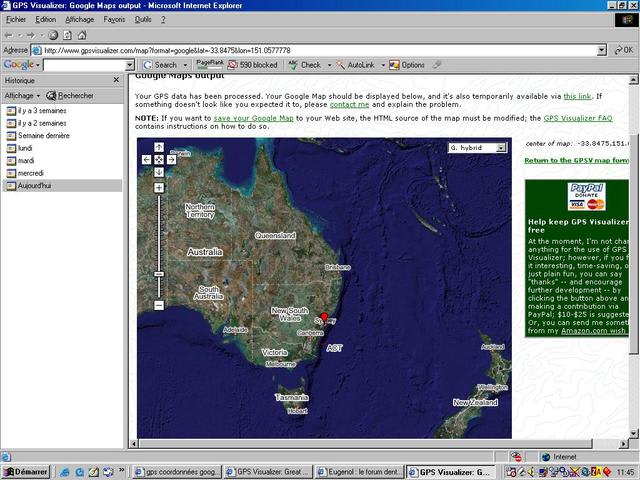This screenshot has width=640, height=480.
Task: Open the Outils menu
Action: click(143, 19)
